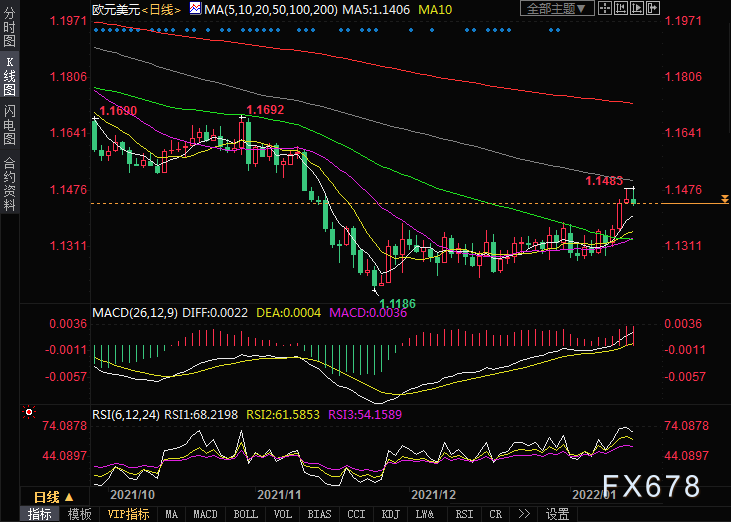Switch to the 模板 bottom tab
The height and width of the screenshot is (522, 731).
pyautogui.click(x=80, y=514)
